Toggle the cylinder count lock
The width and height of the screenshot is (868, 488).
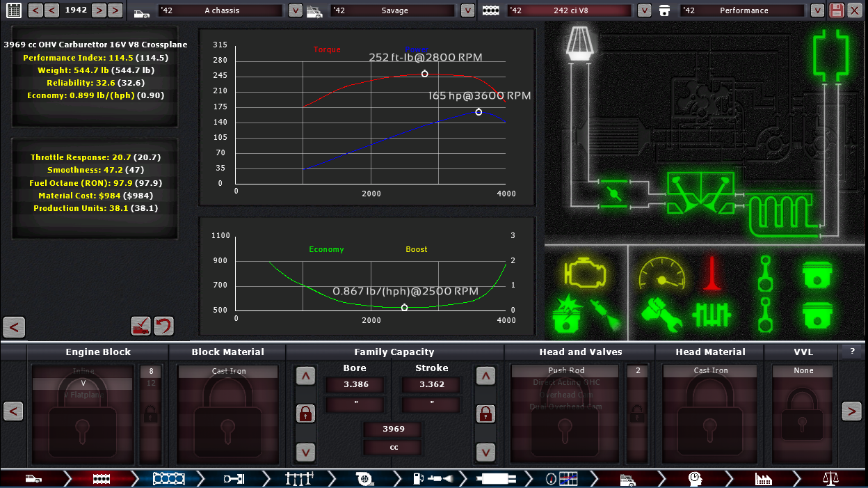click(150, 414)
